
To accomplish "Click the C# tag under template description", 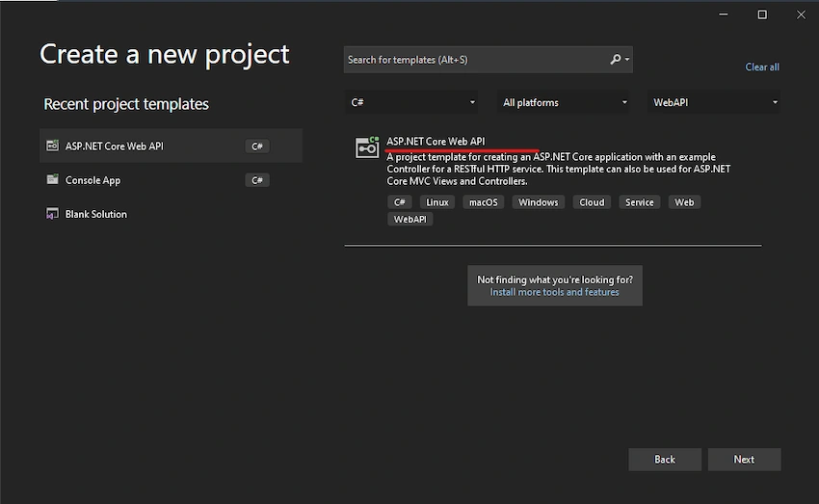I will pyautogui.click(x=400, y=202).
